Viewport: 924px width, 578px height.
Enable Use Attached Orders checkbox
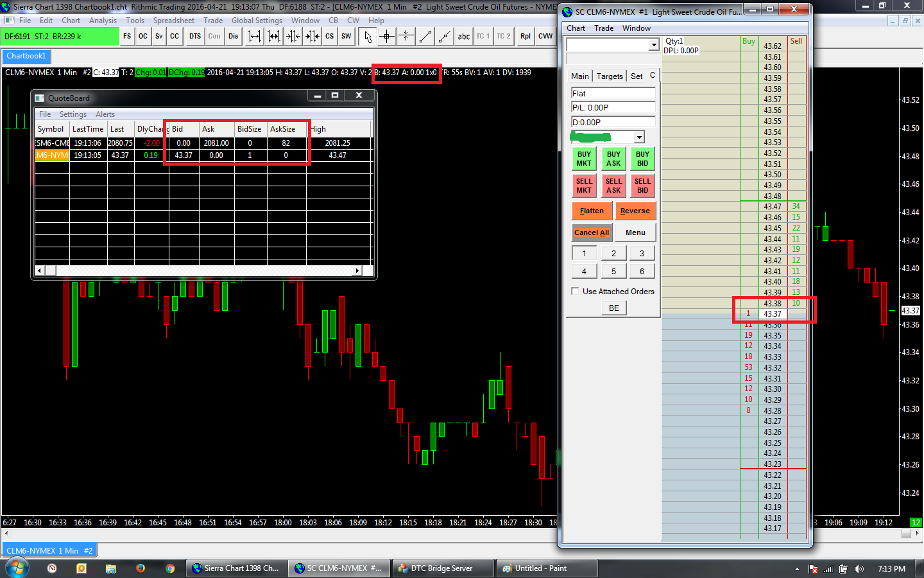pyautogui.click(x=576, y=291)
